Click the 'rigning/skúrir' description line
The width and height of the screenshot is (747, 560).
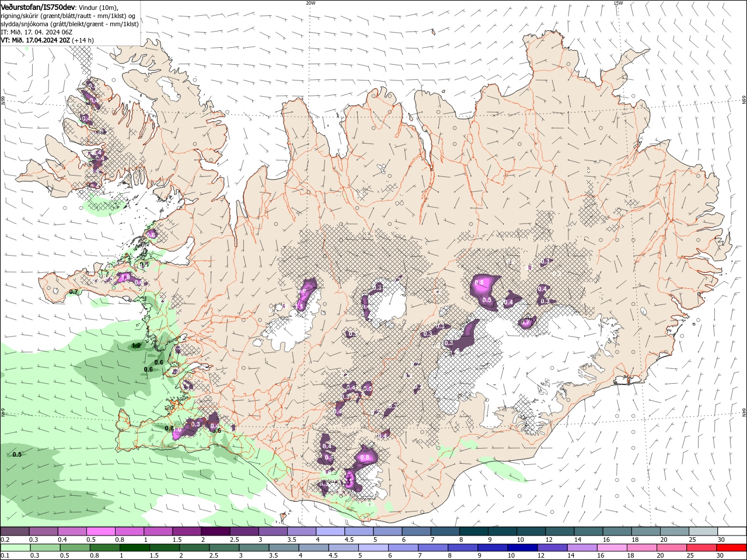67,16
